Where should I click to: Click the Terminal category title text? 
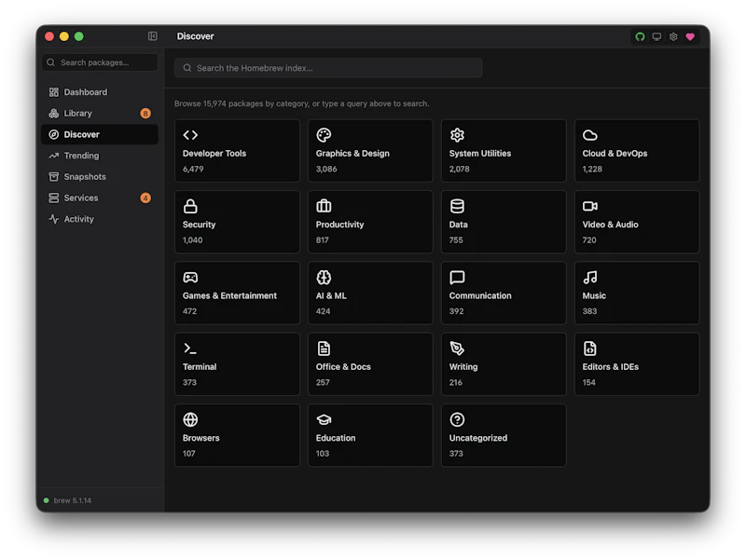click(200, 367)
